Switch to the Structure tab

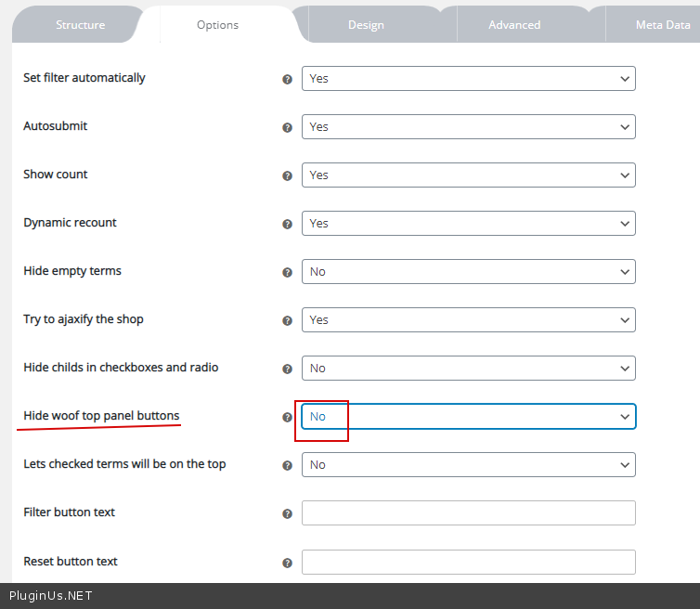coord(81,25)
